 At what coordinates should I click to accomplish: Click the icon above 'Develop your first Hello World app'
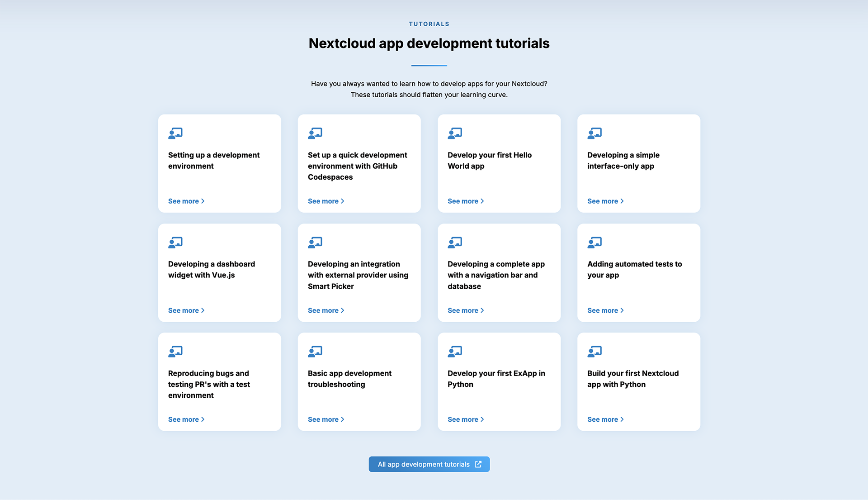click(455, 133)
